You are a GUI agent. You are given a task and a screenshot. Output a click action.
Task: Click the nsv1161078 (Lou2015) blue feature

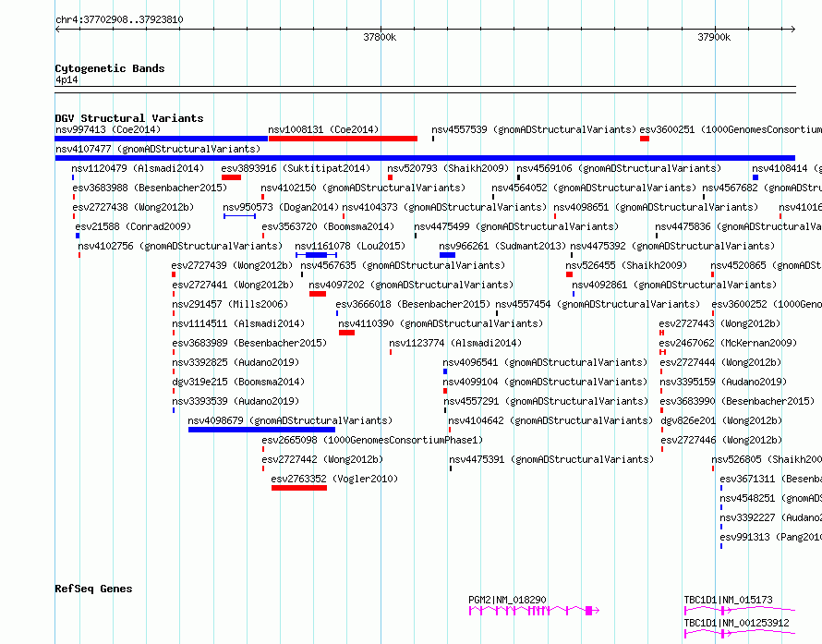(316, 255)
